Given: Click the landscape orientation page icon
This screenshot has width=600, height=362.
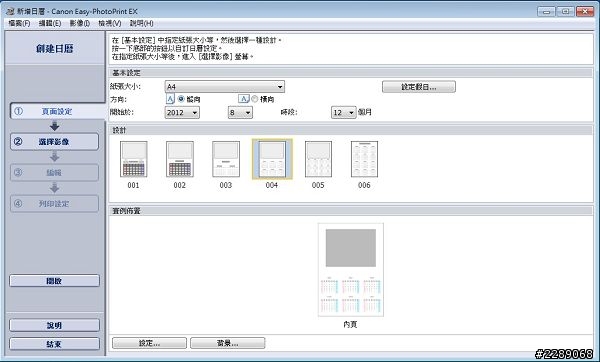Looking at the screenshot, I should click(244, 99).
